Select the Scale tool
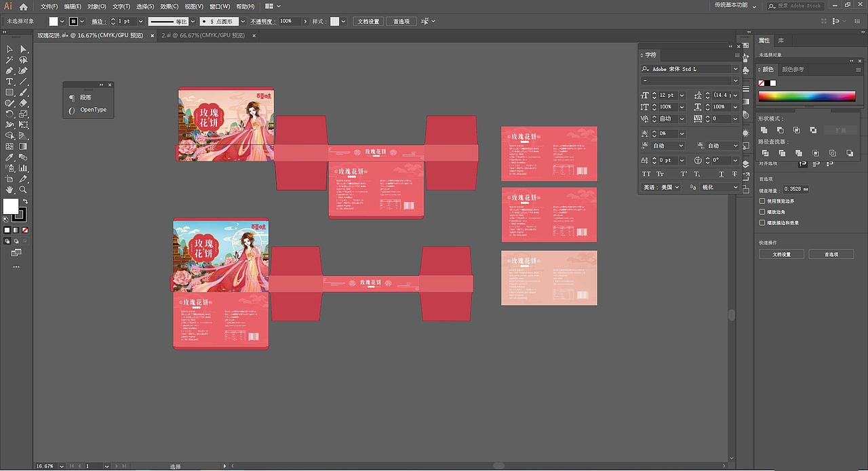Viewport: 868px width, 471px height. pos(23,114)
